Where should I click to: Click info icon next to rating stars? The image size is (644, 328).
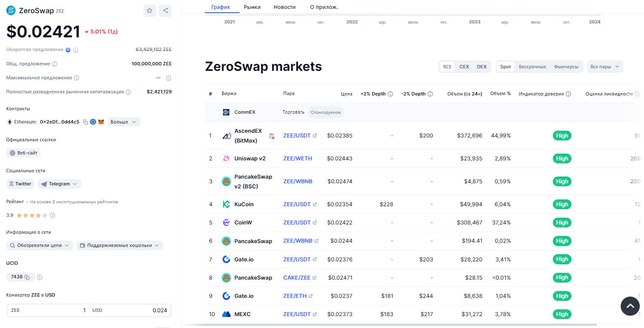tap(53, 216)
